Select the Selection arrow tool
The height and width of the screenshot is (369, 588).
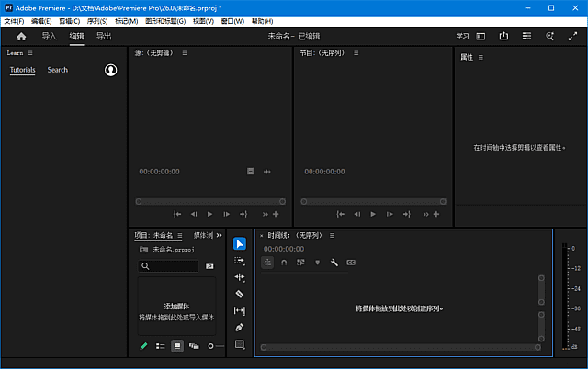click(x=239, y=243)
